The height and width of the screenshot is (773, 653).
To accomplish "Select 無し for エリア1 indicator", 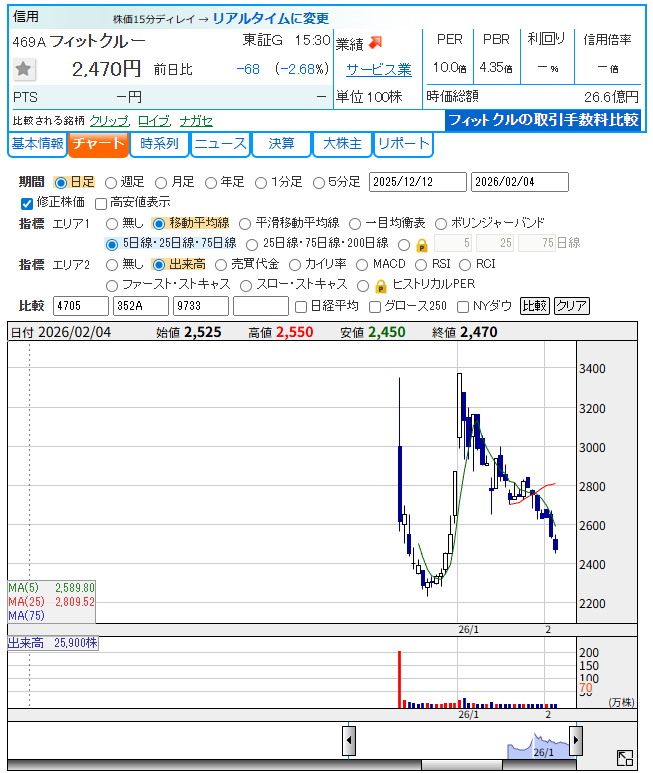I will pos(112,224).
